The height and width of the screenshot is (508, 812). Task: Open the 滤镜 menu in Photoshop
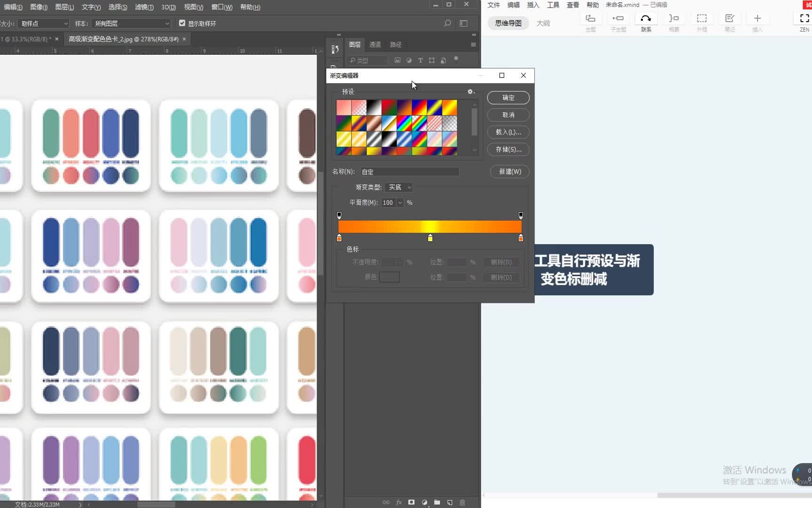(x=144, y=7)
